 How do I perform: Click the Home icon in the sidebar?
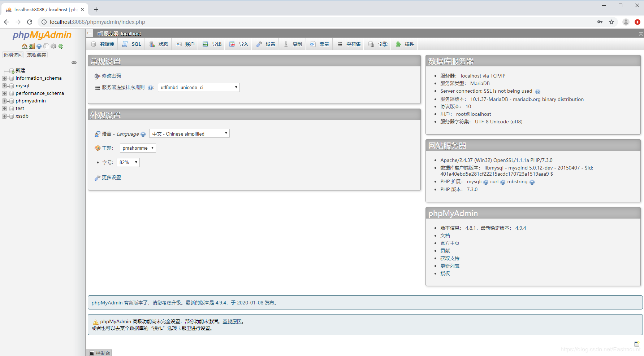(x=24, y=46)
